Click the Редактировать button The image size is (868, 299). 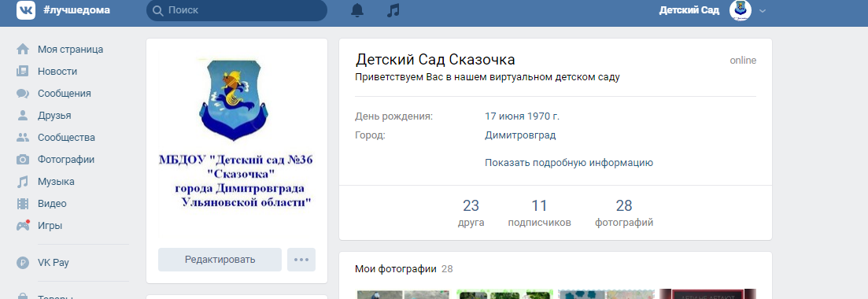coord(220,260)
